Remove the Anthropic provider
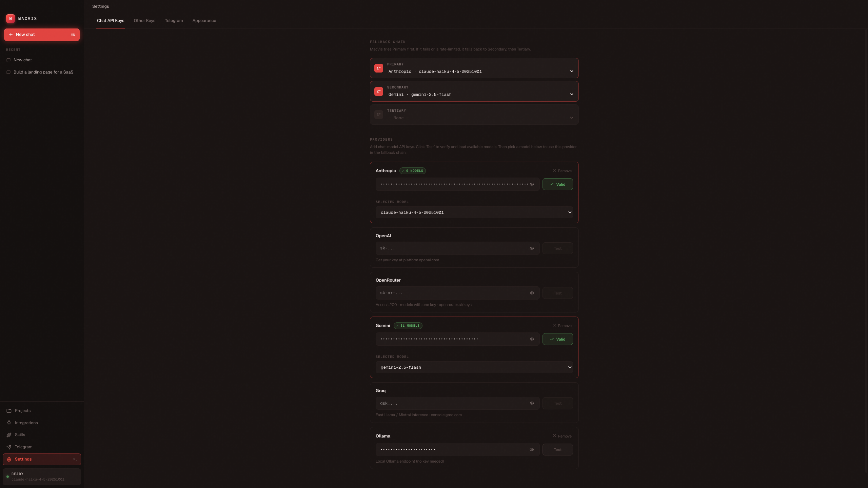Viewport: 868px width, 488px height. pos(562,171)
